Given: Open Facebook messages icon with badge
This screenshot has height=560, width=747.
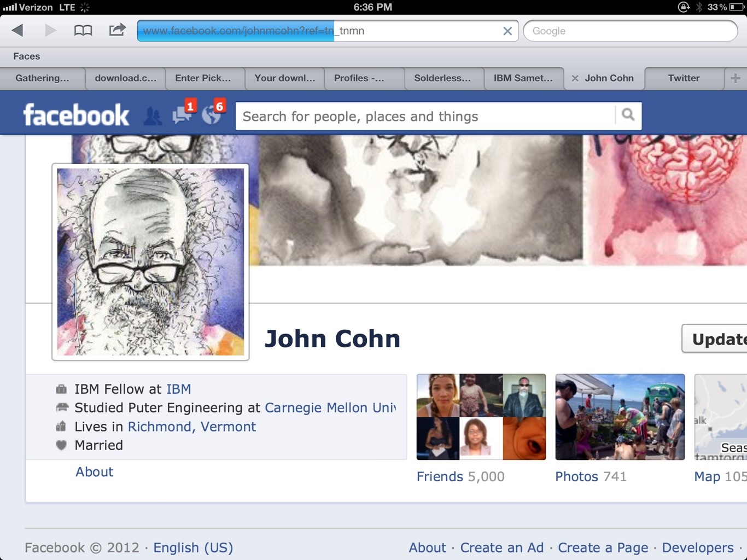Looking at the screenshot, I should coord(182,115).
